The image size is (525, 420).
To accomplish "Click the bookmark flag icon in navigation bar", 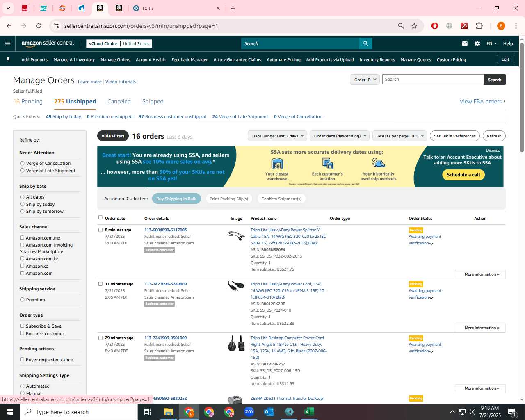I will pyautogui.click(x=8, y=59).
